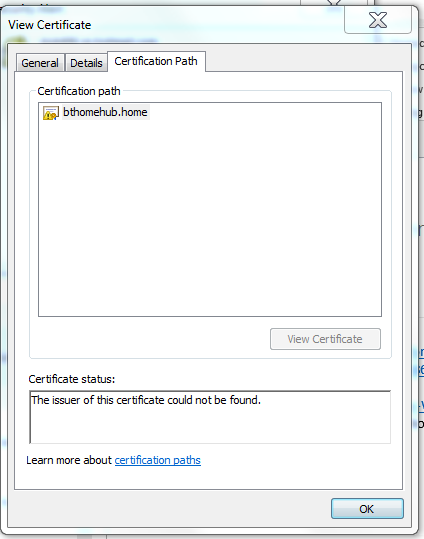
Task: Click the Certification path group label
Action: coord(79,91)
